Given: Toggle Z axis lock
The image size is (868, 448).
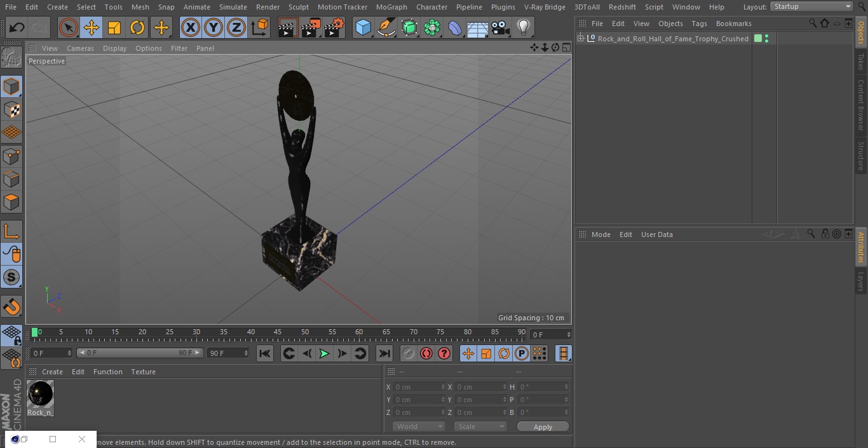Looking at the screenshot, I should (x=236, y=27).
